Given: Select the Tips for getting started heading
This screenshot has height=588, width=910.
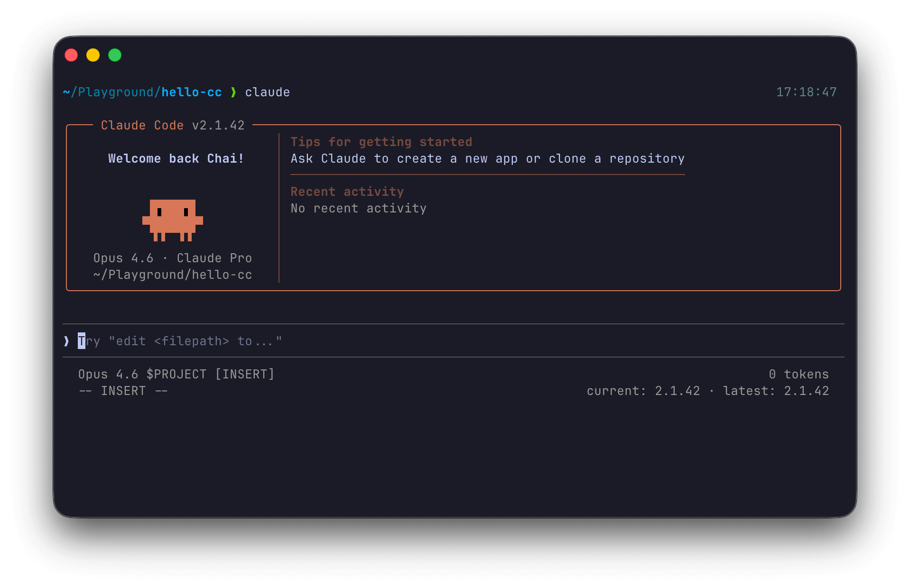Looking at the screenshot, I should coord(381,142).
